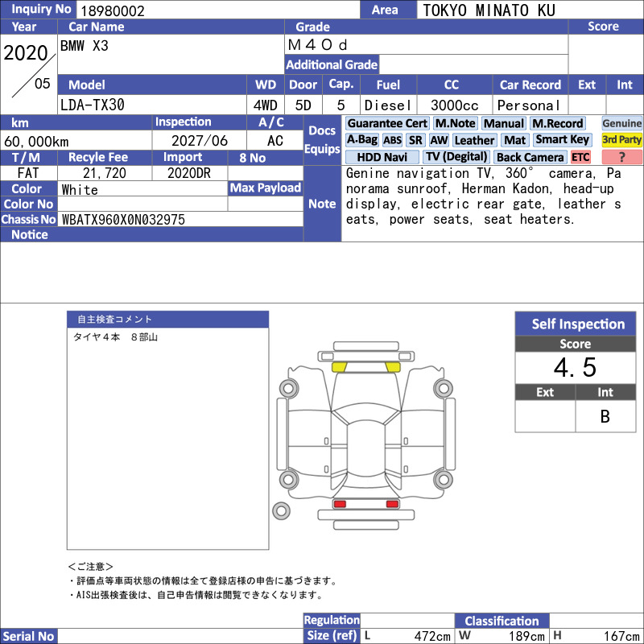Click the self inspection score 4.5
This screenshot has width=644, height=644.
(575, 367)
